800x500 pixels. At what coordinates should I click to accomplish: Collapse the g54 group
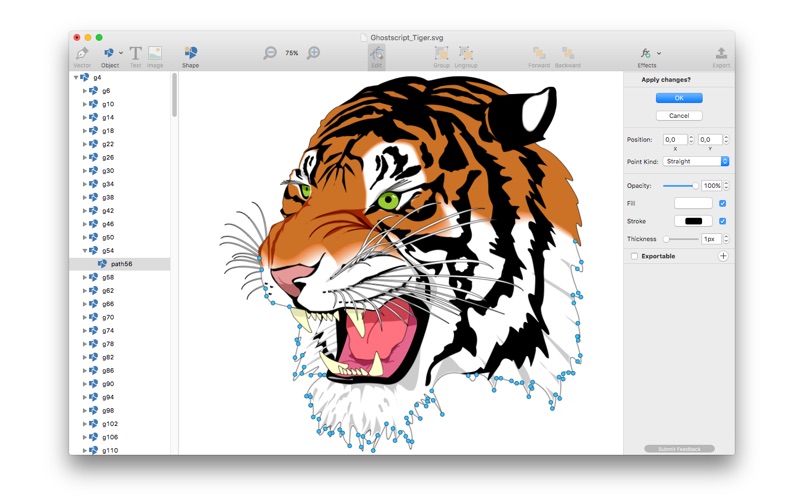pos(85,251)
